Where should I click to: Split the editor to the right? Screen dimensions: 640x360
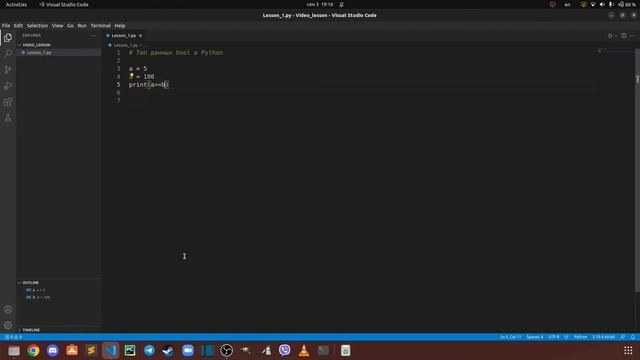point(624,36)
